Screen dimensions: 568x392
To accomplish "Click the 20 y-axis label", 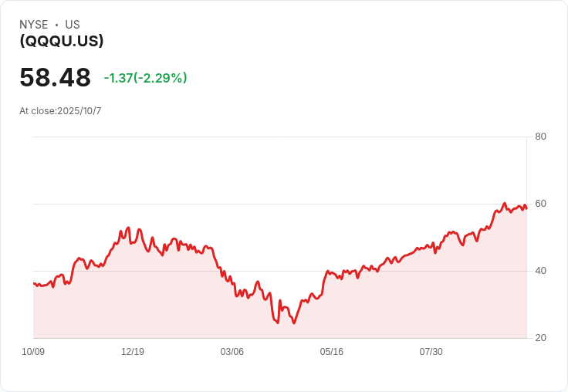I will click(x=540, y=338).
